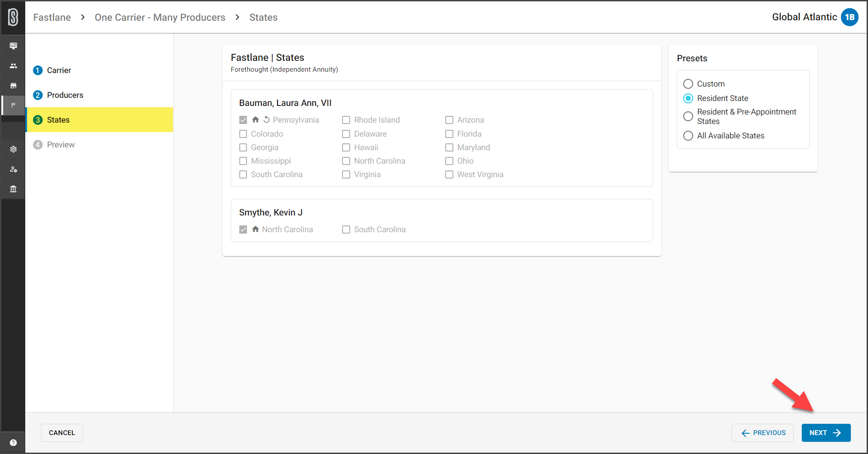Check Ohio checkbox

click(449, 161)
